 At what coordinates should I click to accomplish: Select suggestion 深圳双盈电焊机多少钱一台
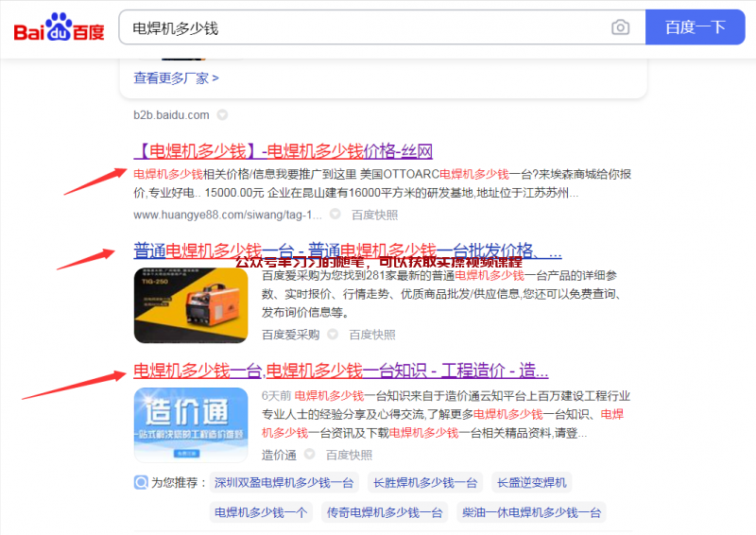click(x=284, y=482)
